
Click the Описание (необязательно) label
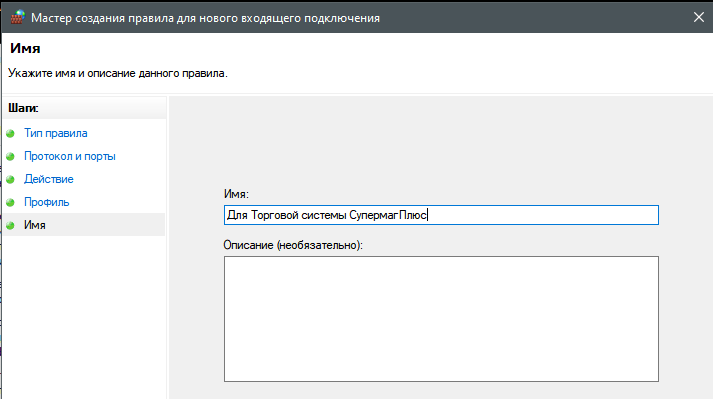pyautogui.click(x=293, y=245)
